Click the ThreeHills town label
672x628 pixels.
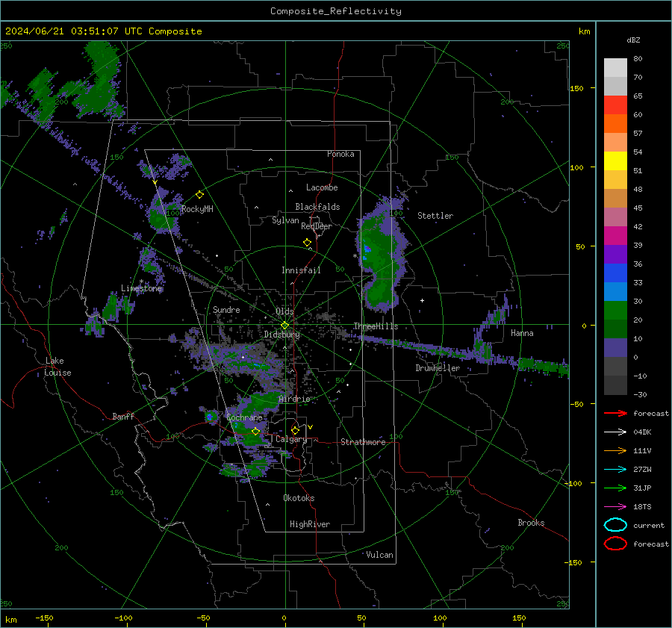376,326
